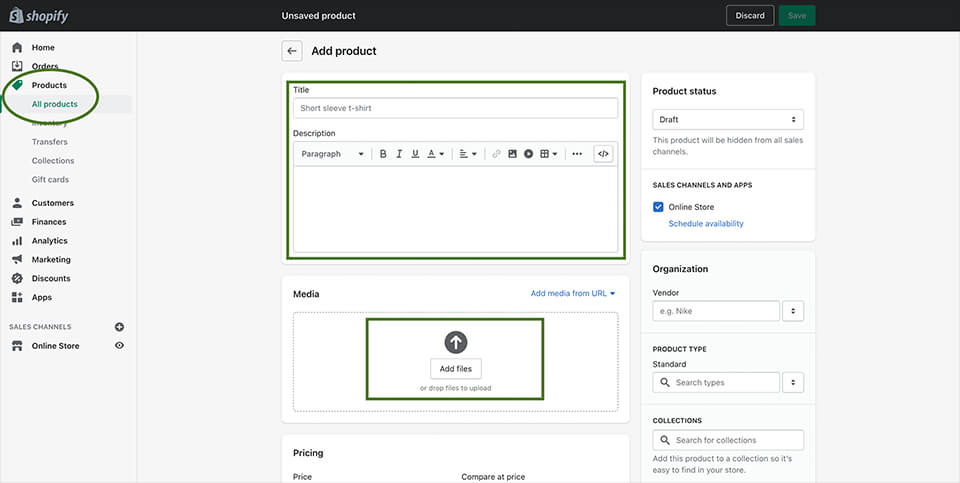The height and width of the screenshot is (483, 960).
Task: Click the Bold formatting icon
Action: pos(383,154)
